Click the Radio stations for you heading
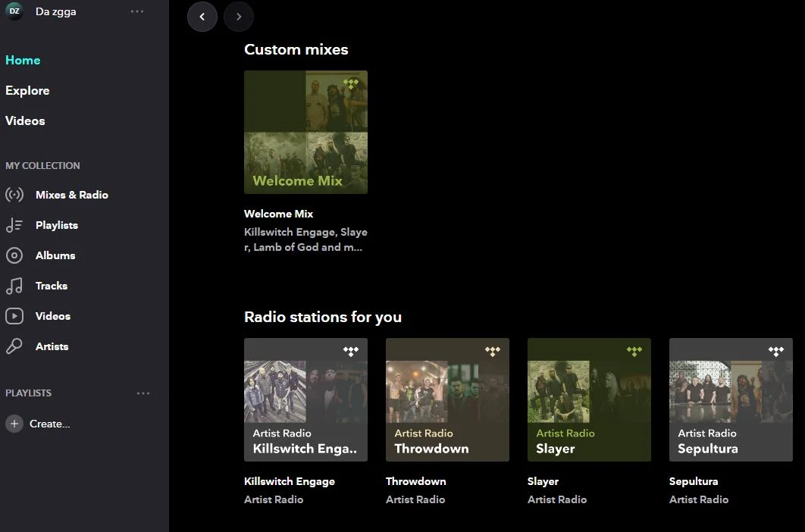This screenshot has width=805, height=532. 323,317
